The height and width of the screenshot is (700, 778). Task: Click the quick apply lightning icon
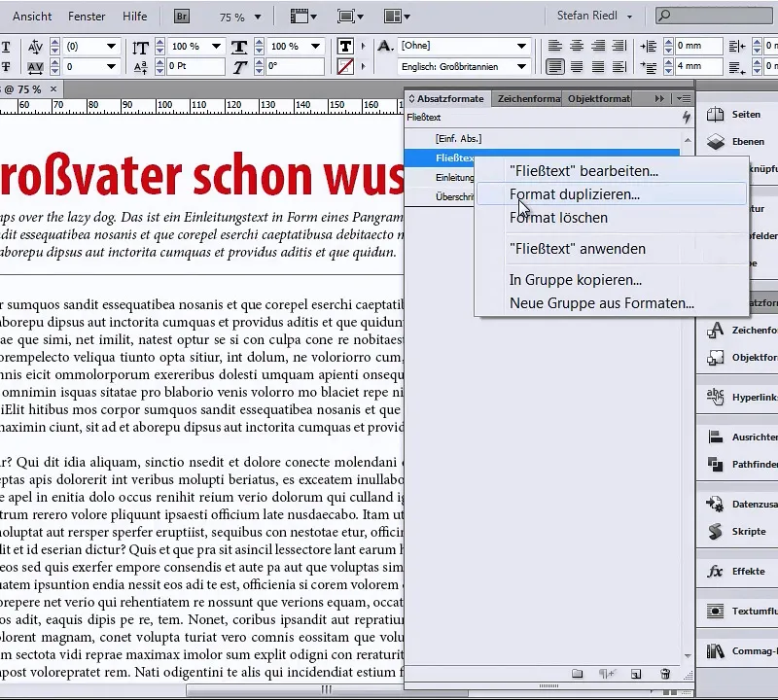[x=687, y=117]
